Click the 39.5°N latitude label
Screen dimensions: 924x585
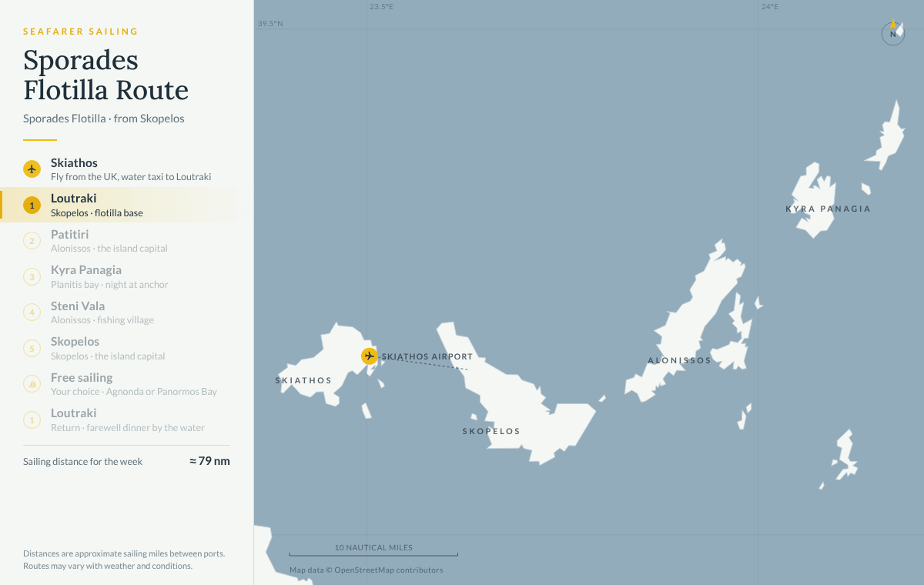[x=270, y=24]
